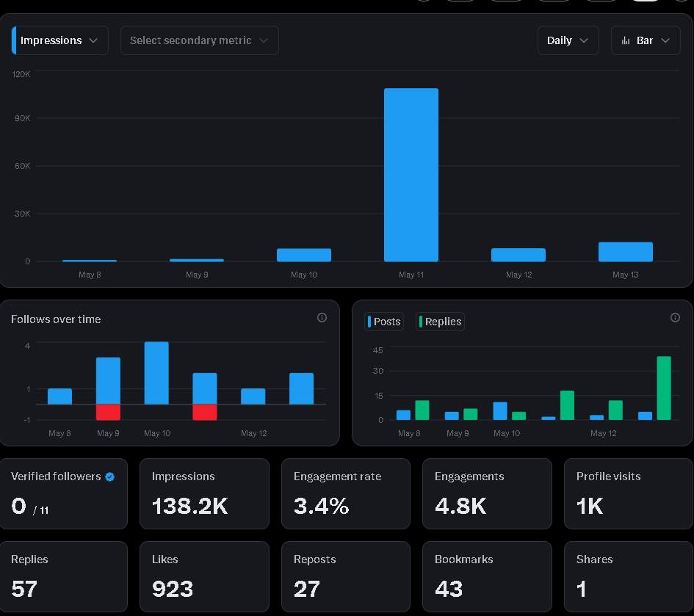
Task: Click the tallest May 10 follows bar
Action: (156, 373)
